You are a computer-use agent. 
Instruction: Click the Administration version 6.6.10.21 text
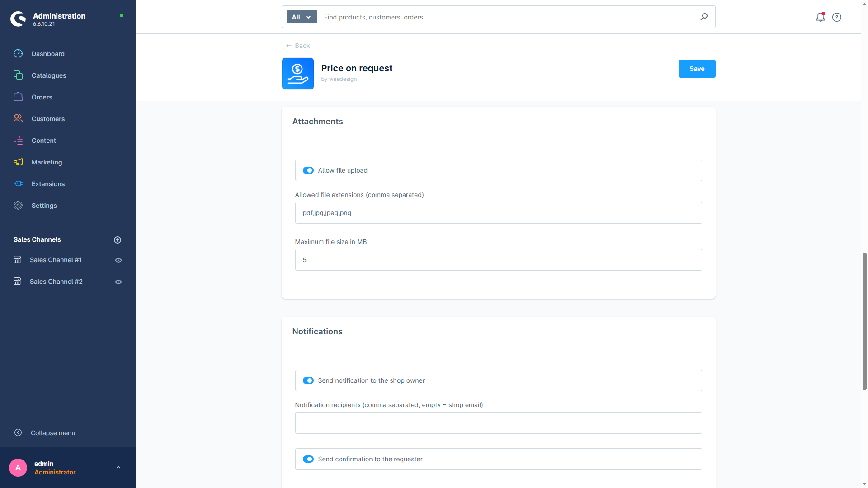pyautogui.click(x=44, y=24)
